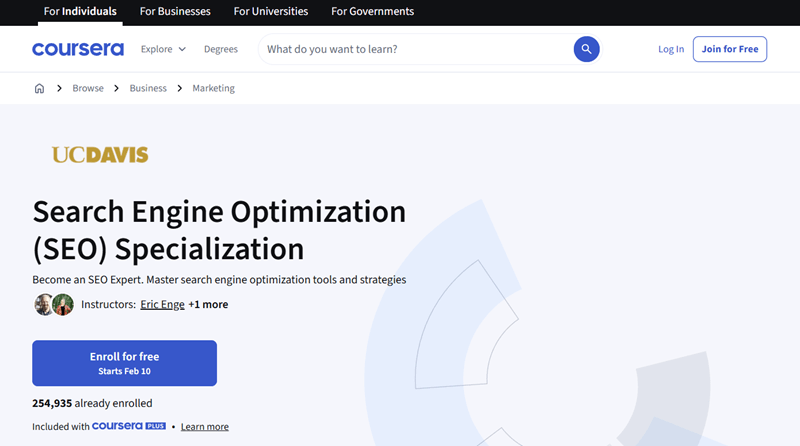
Task: Switch to the For Businesses tab
Action: (175, 11)
